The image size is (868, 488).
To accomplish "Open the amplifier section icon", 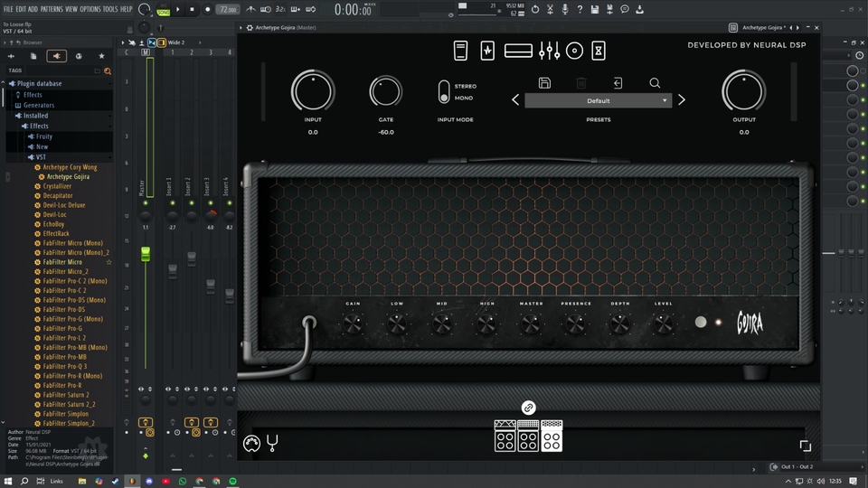I will 518,51.
